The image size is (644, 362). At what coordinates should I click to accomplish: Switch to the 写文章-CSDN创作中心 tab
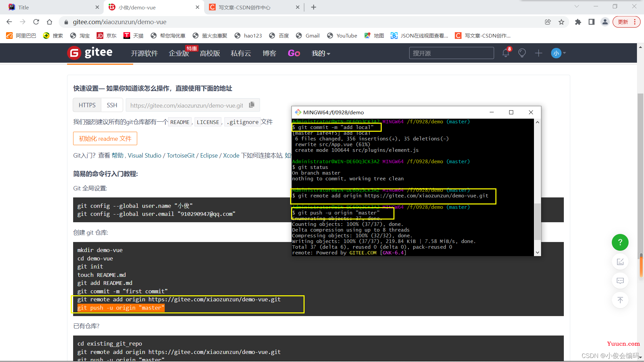tap(254, 7)
